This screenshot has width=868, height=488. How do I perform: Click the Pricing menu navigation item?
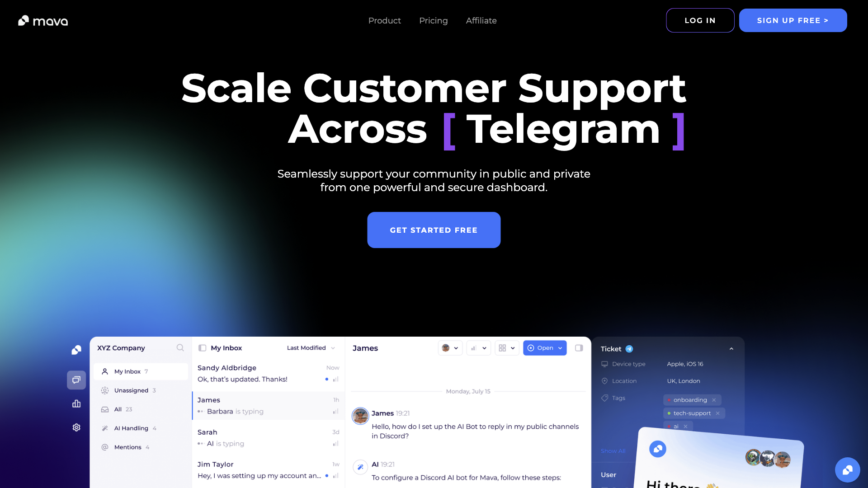pyautogui.click(x=433, y=20)
